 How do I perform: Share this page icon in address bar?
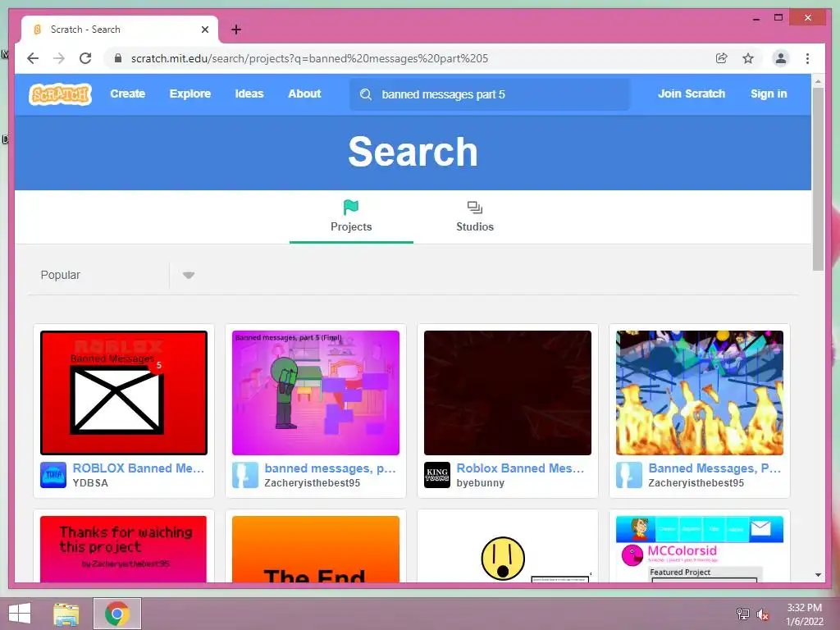(x=722, y=58)
